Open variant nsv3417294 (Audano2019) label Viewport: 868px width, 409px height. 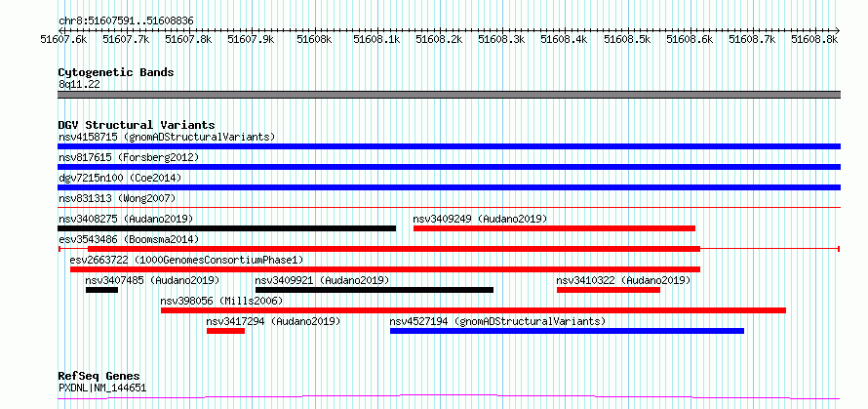[273, 321]
